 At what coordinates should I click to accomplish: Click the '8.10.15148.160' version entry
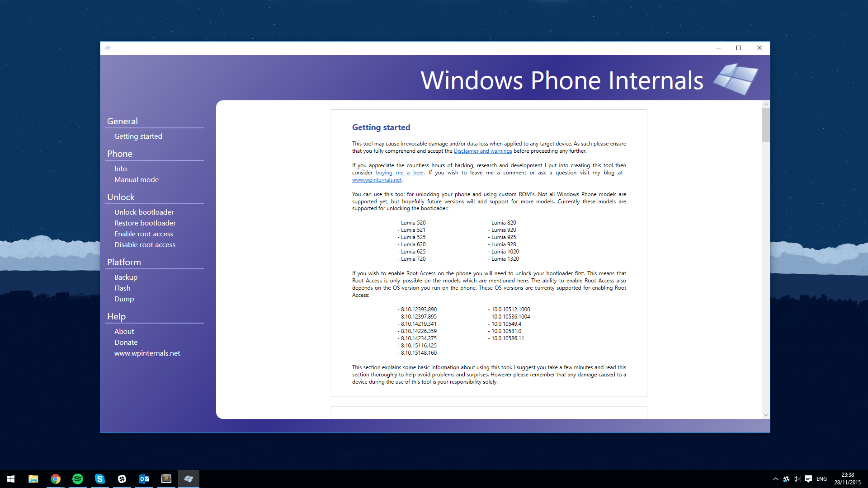(x=417, y=353)
